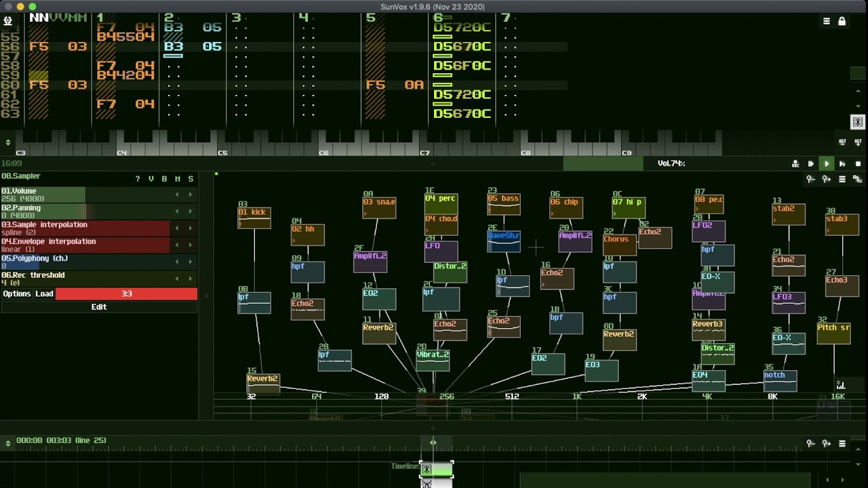Zoom in the timeline

tap(826, 444)
